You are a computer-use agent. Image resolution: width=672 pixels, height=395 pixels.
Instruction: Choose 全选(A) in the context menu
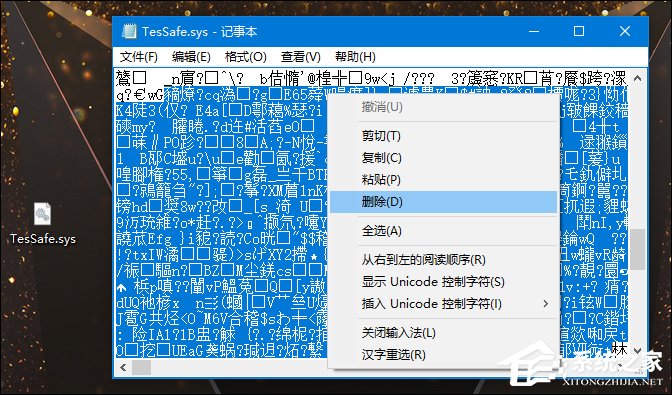coord(444,231)
